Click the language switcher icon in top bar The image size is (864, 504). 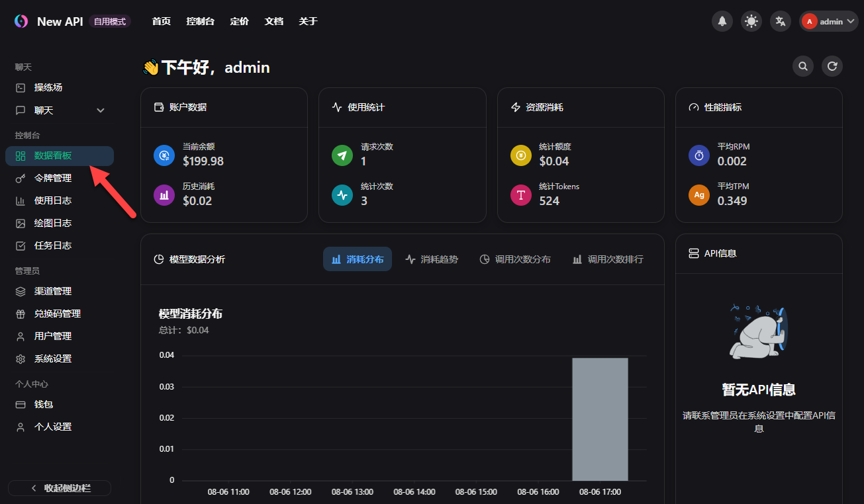780,21
